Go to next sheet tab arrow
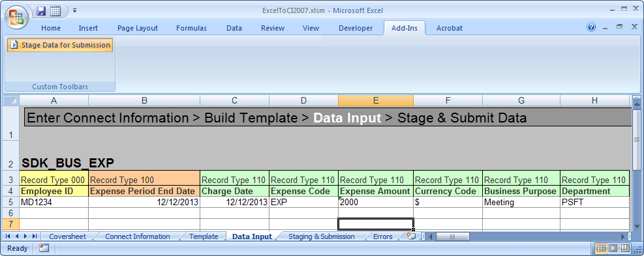Screen dimensions: 644x256 tap(25, 236)
